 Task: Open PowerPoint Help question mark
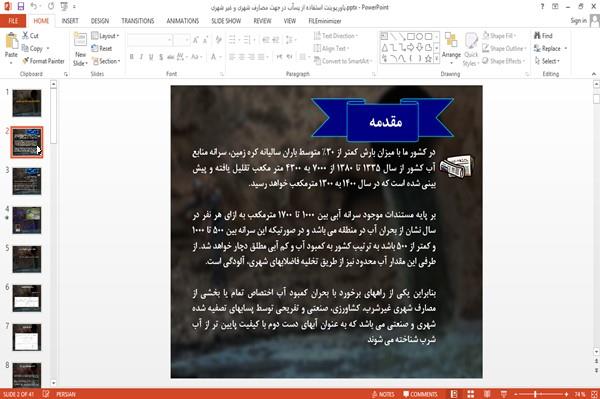pos(542,7)
